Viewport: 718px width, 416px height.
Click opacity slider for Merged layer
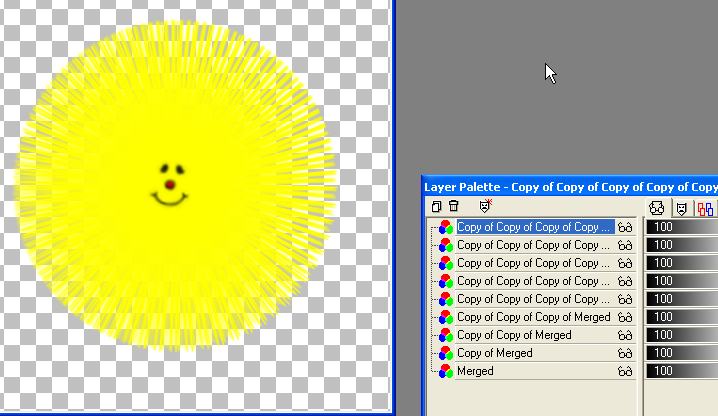tap(682, 371)
